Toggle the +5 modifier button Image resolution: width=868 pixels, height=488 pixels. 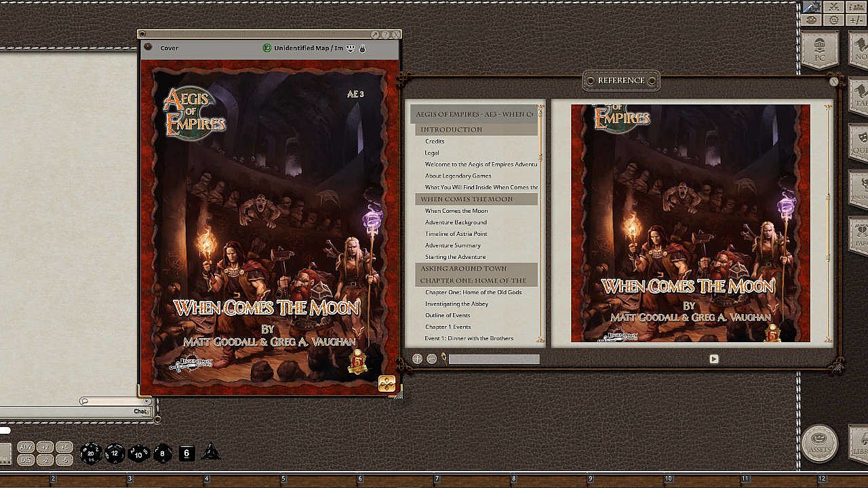coord(64,447)
